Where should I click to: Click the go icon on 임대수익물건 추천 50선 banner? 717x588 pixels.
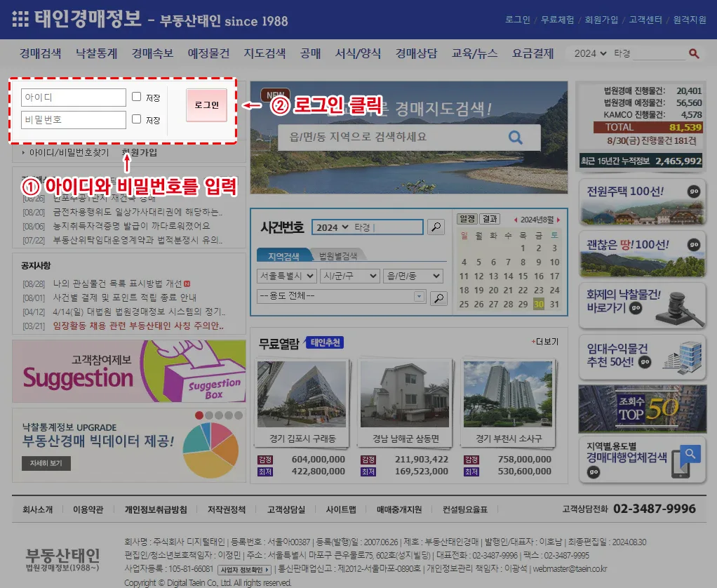coord(645,362)
